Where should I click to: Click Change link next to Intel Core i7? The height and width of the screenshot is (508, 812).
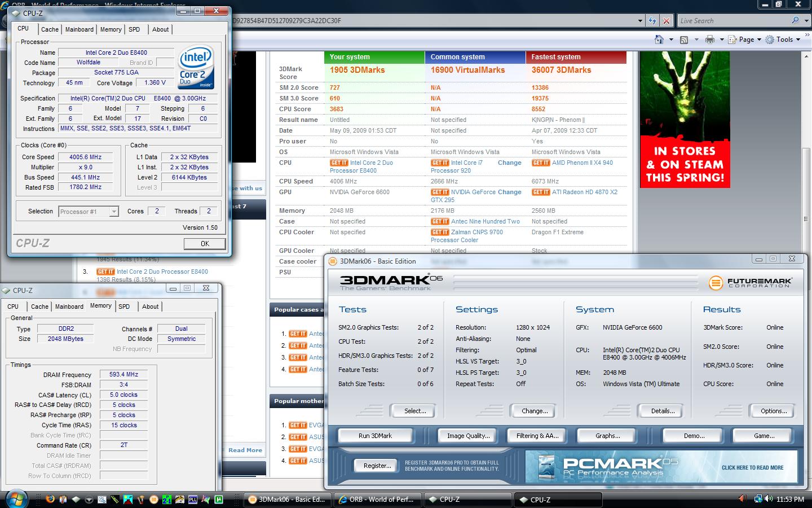pyautogui.click(x=509, y=163)
